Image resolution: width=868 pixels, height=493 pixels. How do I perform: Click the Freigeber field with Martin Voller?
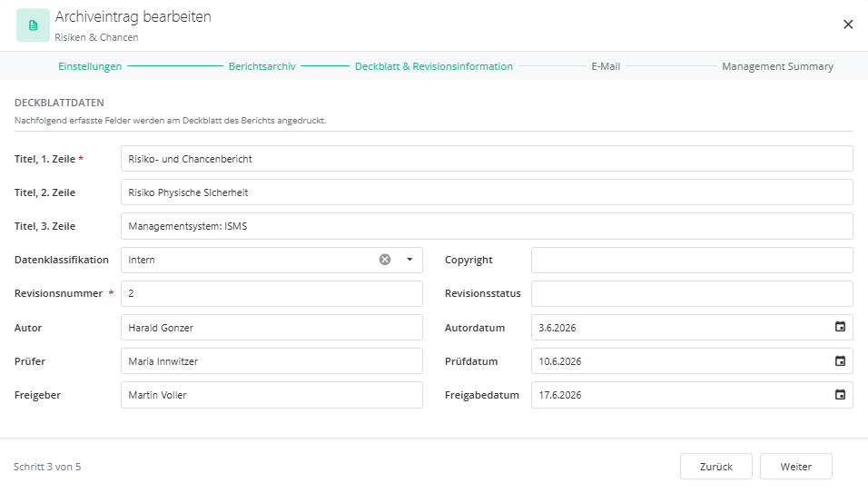click(x=271, y=395)
